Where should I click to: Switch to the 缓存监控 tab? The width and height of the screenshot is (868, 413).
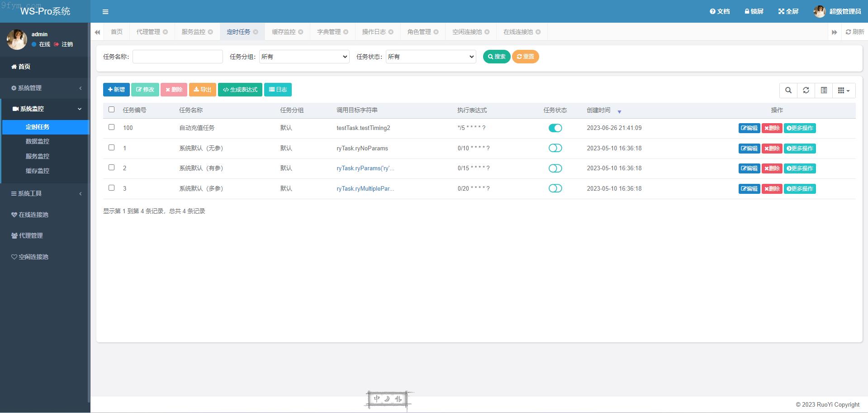pos(284,32)
